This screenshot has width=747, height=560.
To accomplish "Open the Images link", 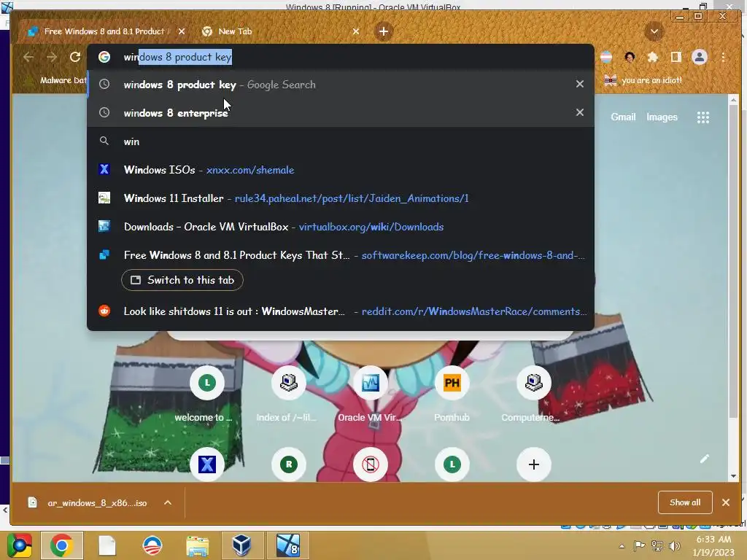I will coord(662,117).
